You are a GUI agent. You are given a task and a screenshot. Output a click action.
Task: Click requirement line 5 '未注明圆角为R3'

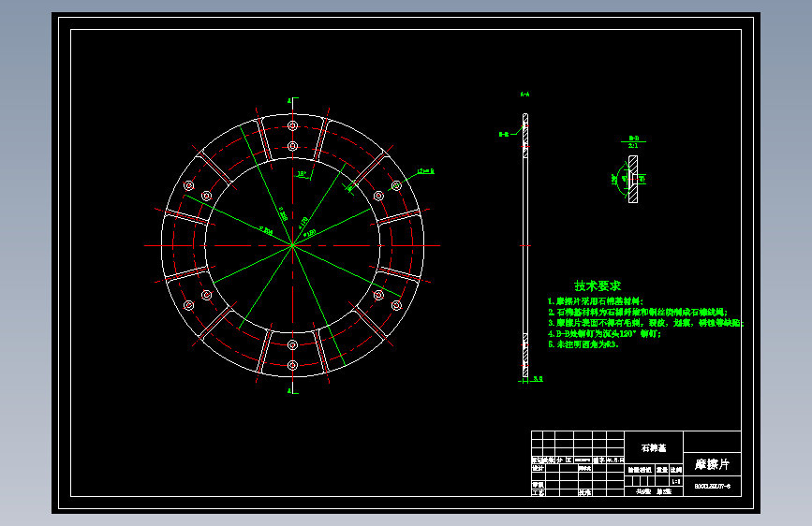(x=583, y=344)
